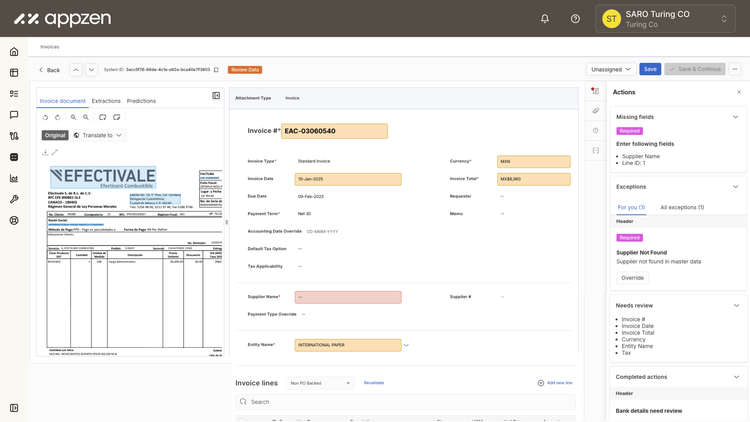Select the Original document view toggle
This screenshot has height=422, width=750.
coord(55,135)
